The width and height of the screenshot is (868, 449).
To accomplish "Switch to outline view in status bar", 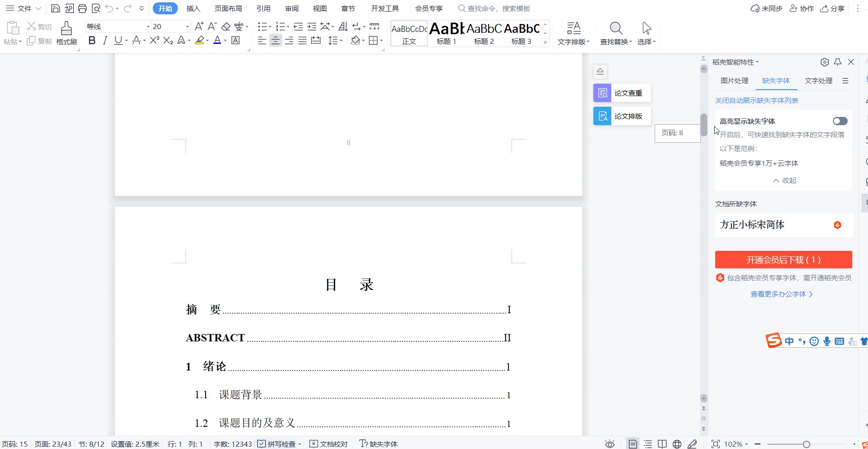I will (x=648, y=444).
